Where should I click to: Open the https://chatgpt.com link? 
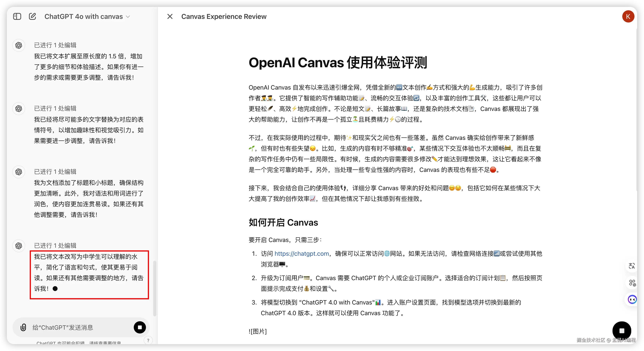301,253
